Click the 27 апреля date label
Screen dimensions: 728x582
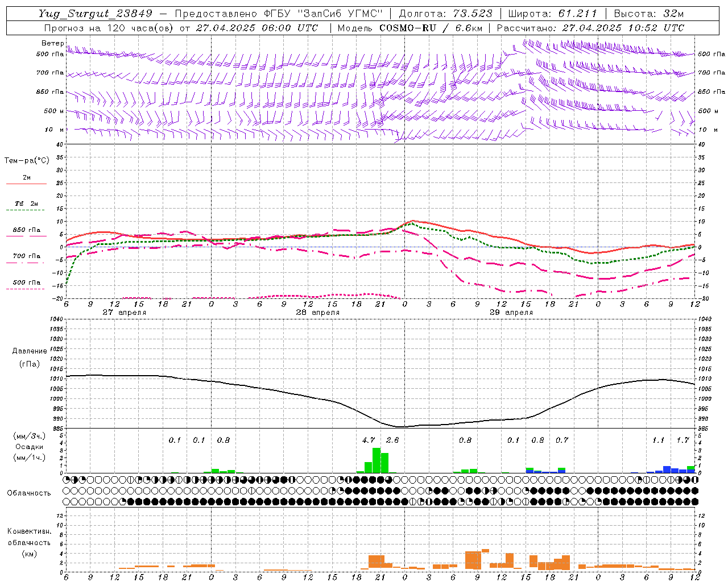click(124, 313)
